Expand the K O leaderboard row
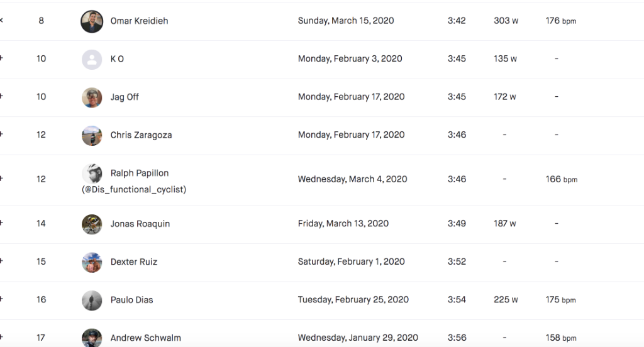 tap(1, 58)
